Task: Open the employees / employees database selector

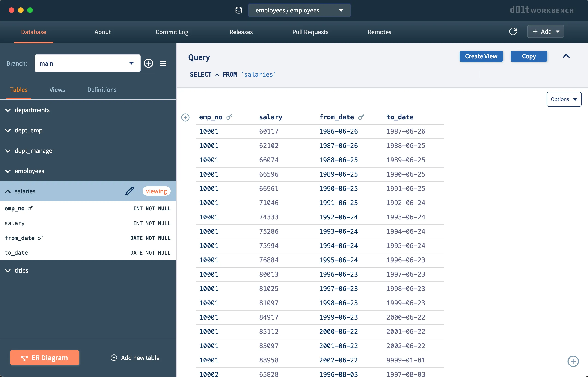Action: point(299,10)
